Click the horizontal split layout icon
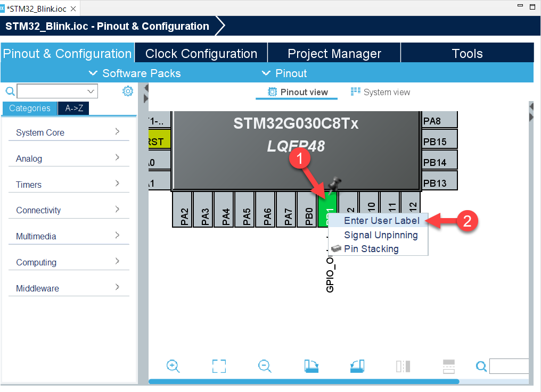Screen dimensions: 541x392 pos(449,366)
